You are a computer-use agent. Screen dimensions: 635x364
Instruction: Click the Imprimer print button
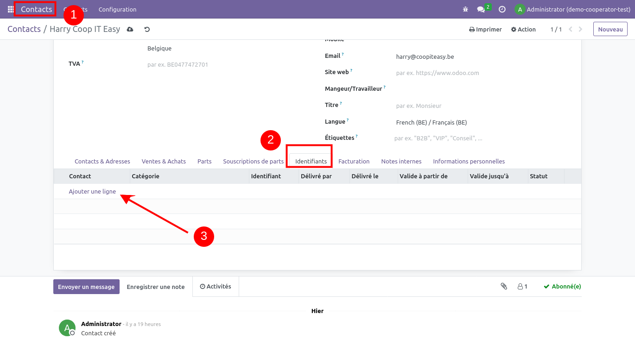[x=485, y=29]
